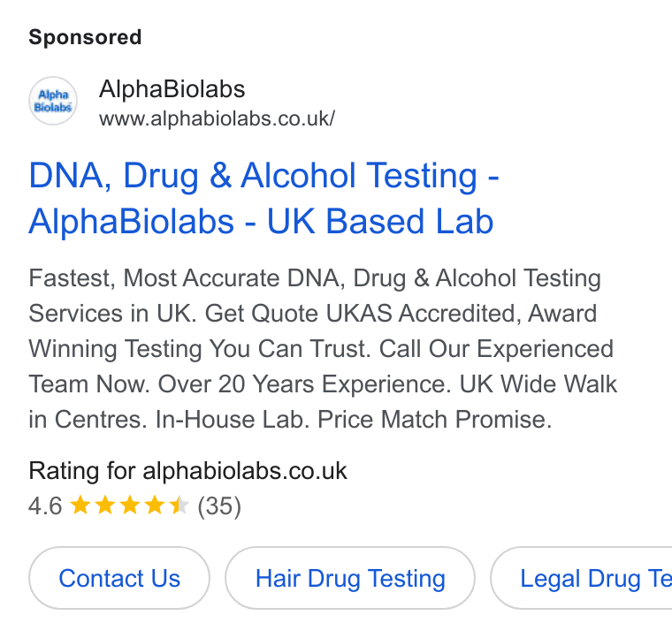Click the AlphaBiolabs round logo icon
The image size is (672, 638).
tap(53, 101)
